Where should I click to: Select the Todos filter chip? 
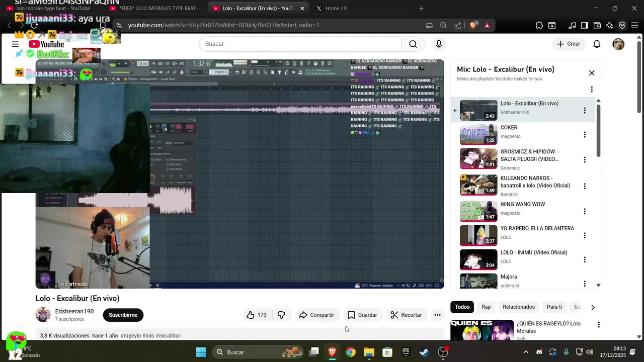coord(462,307)
